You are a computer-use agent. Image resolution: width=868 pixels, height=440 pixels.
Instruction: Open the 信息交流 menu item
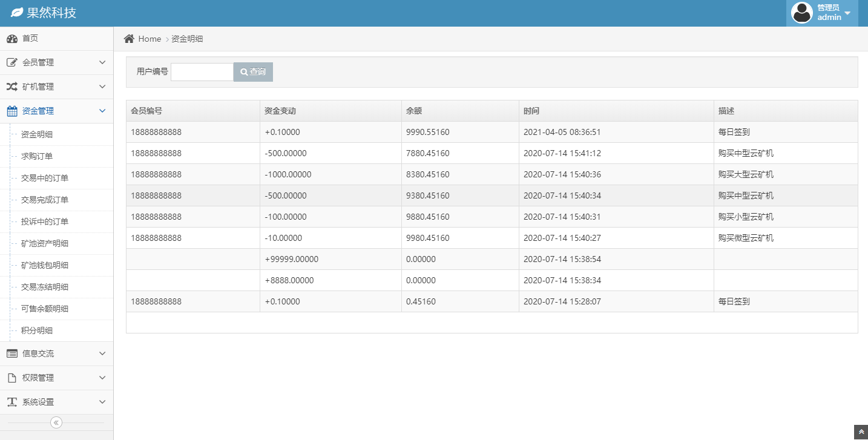point(56,353)
